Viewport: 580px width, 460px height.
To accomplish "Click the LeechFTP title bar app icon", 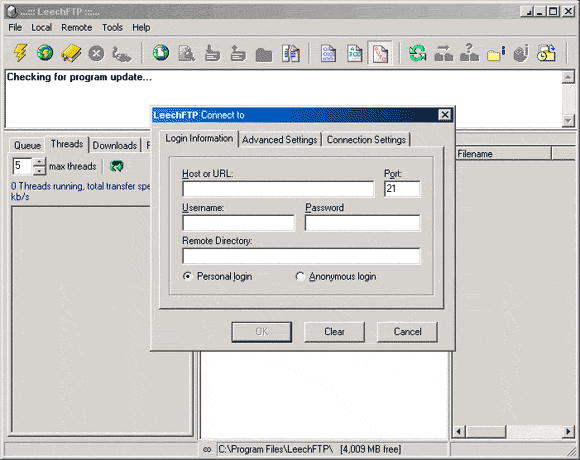I will pos(12,11).
